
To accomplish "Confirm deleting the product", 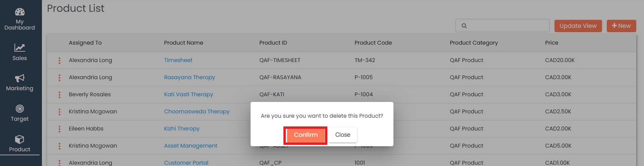I will 306,135.
